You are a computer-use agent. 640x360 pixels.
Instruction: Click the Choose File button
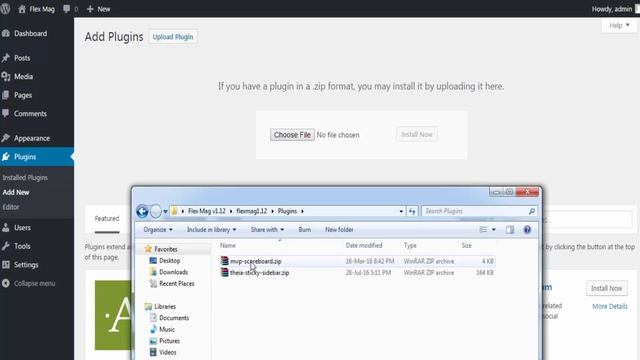click(292, 135)
